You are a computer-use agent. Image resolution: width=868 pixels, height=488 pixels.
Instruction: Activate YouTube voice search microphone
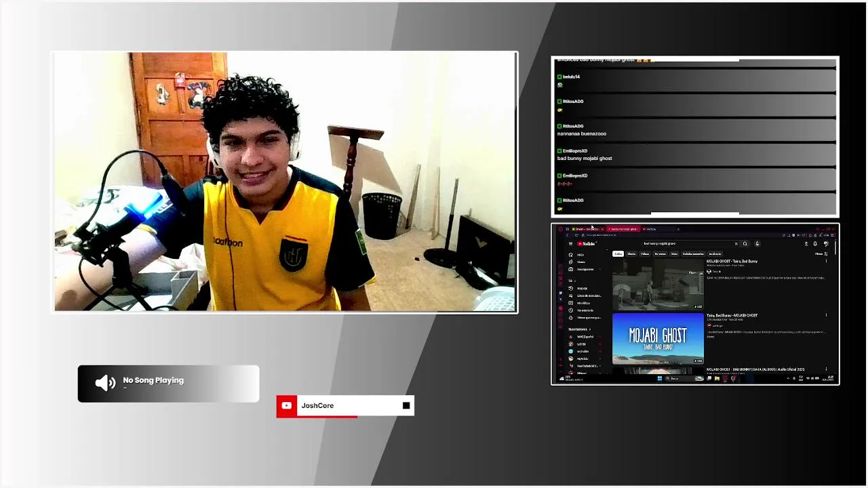(757, 243)
